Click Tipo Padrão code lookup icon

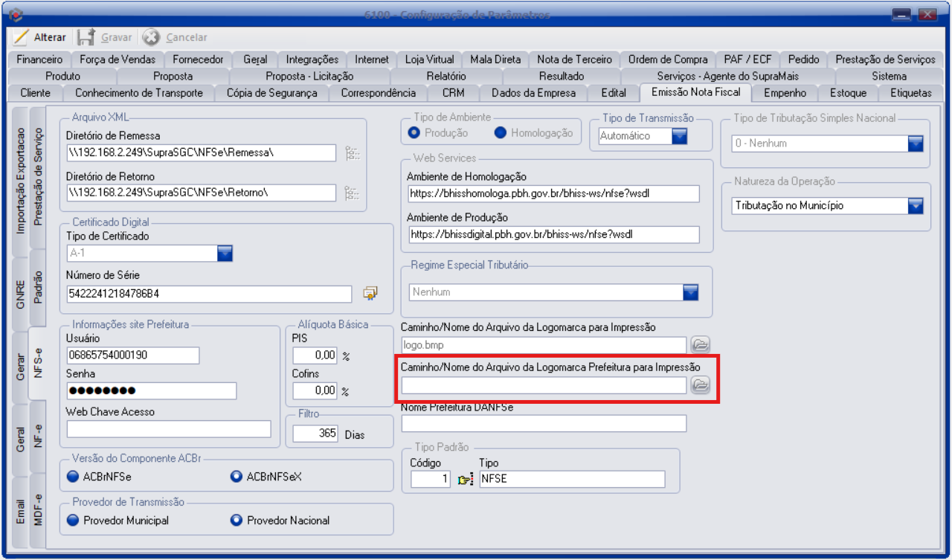pyautogui.click(x=465, y=480)
